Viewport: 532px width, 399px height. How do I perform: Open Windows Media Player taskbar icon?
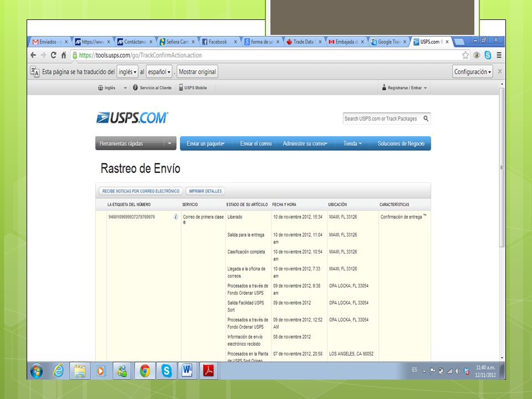(x=101, y=371)
